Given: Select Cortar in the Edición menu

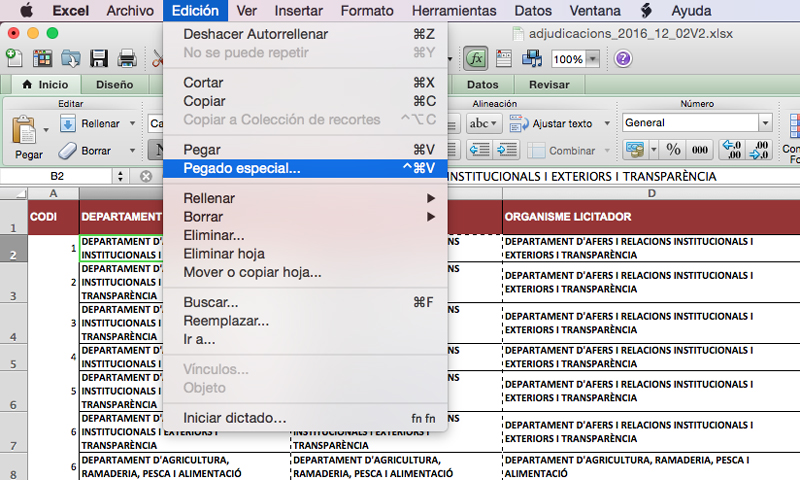Looking at the screenshot, I should coord(305,83).
